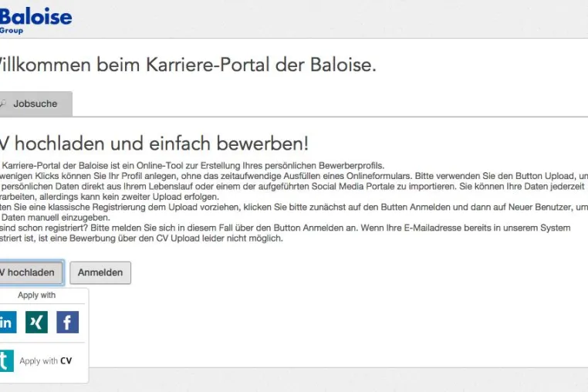Apply with Facebook icon
Viewport: 588px width, 392px height.
click(x=67, y=323)
